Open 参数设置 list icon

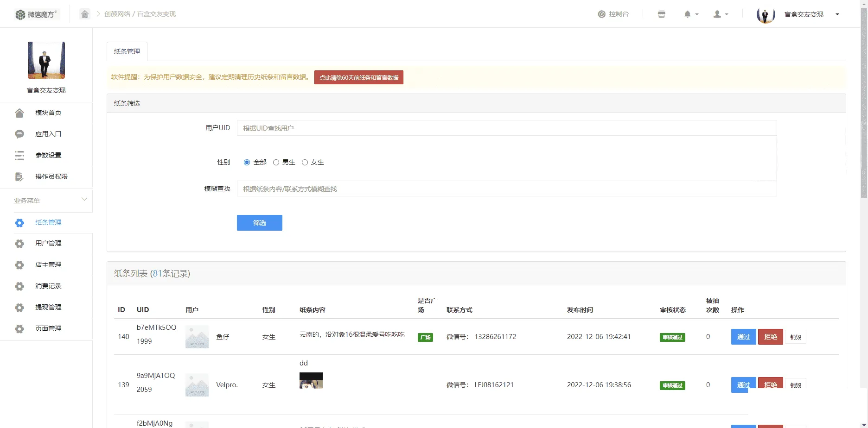(x=19, y=155)
